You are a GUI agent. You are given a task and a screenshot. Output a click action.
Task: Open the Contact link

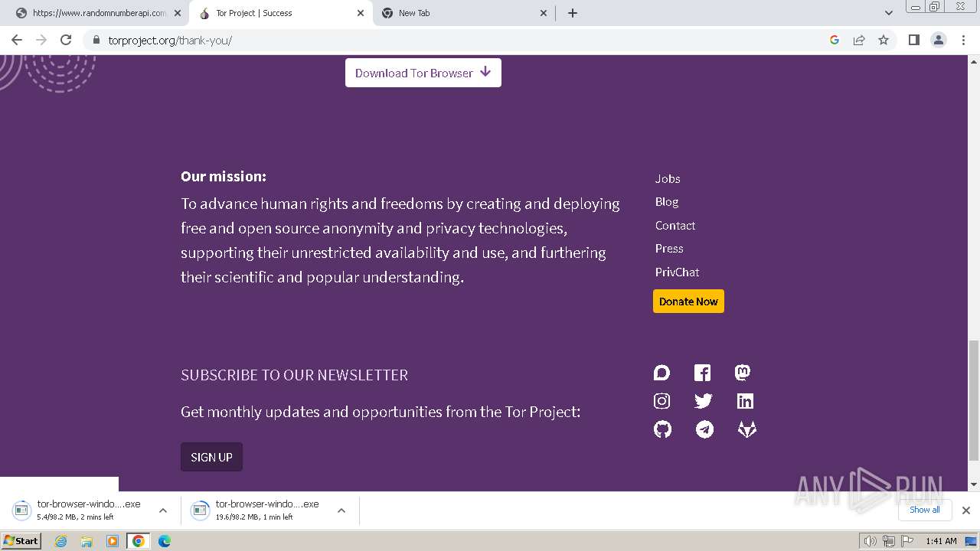click(x=675, y=225)
